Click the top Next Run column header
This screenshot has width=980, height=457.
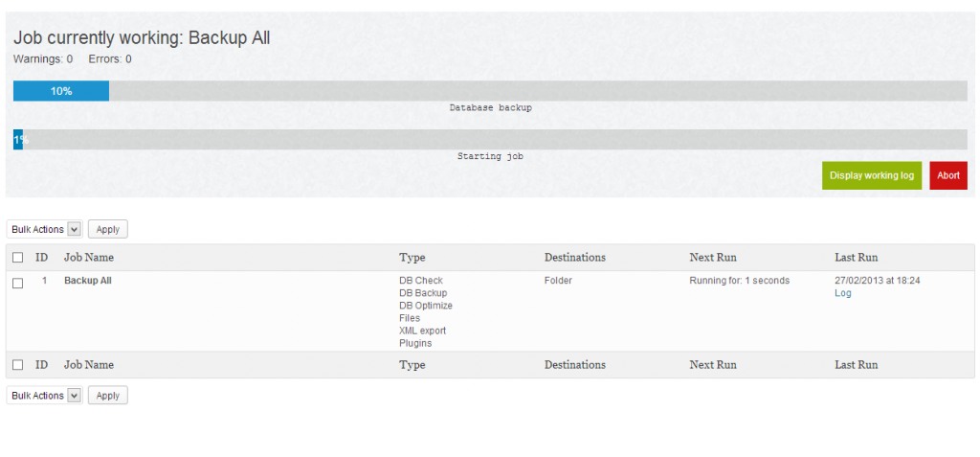(713, 258)
